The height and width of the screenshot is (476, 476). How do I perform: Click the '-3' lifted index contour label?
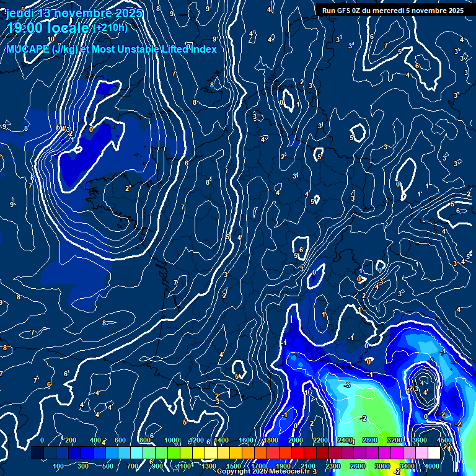pyautogui.click(x=347, y=385)
